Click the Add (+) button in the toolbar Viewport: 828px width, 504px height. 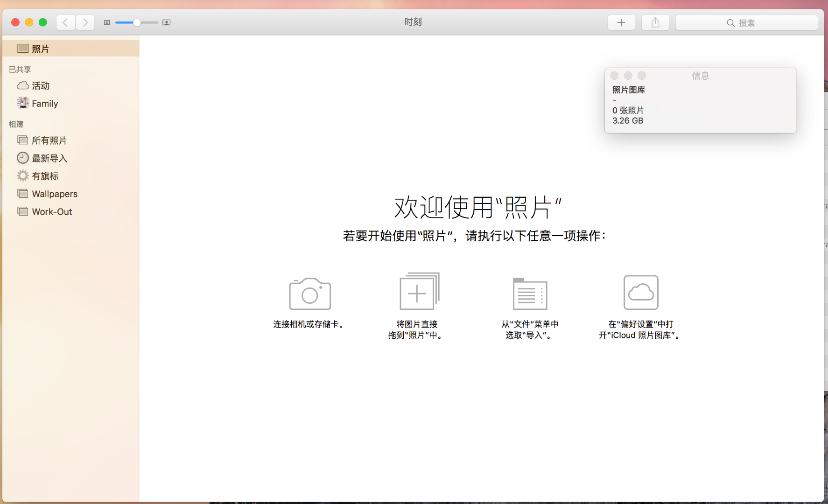point(621,22)
